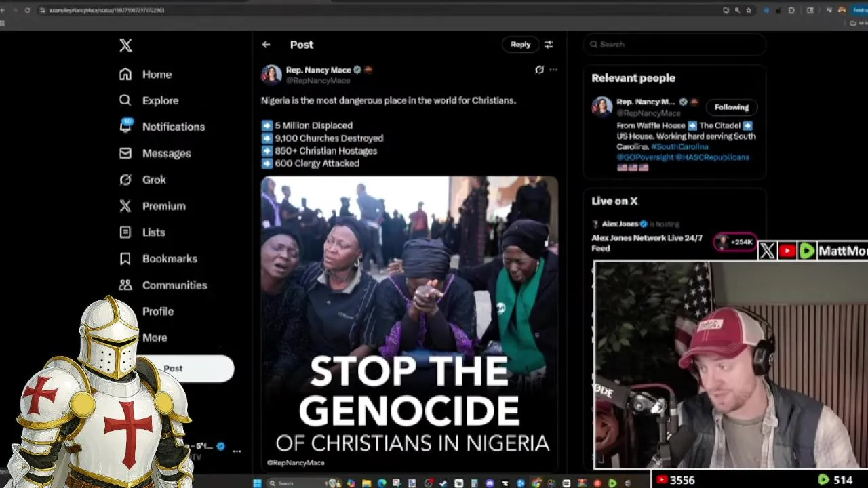Viewport: 868px width, 488px height.
Task: Open the @HASCRepublicans mention link
Action: (713, 157)
